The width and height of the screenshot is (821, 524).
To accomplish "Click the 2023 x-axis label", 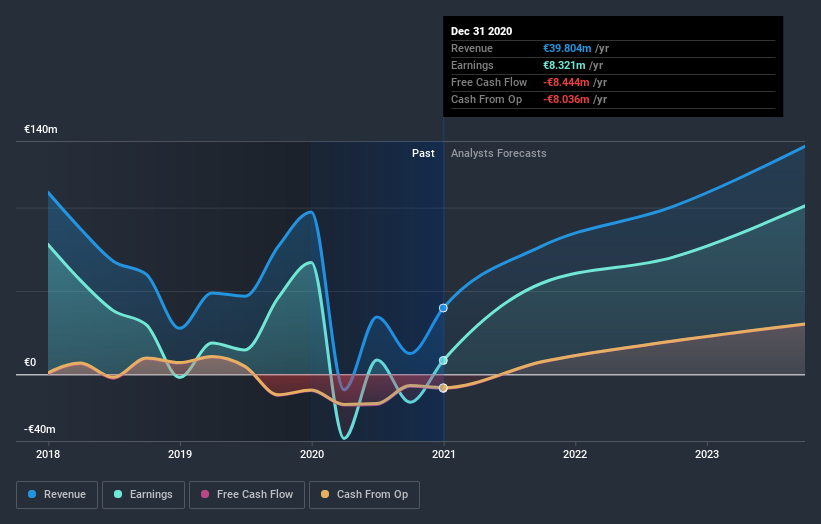I will (x=707, y=454).
